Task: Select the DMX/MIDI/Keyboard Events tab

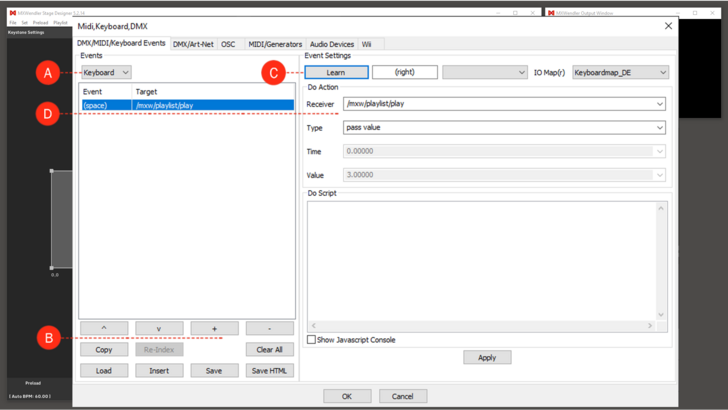Action: (x=121, y=43)
